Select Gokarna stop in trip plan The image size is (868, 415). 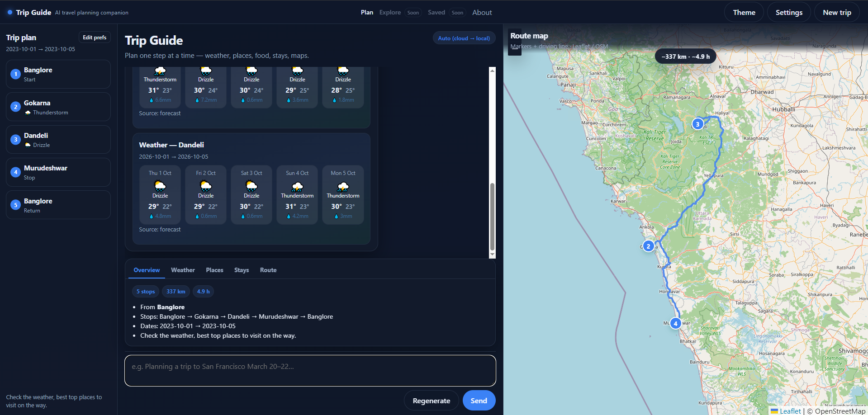click(x=58, y=107)
